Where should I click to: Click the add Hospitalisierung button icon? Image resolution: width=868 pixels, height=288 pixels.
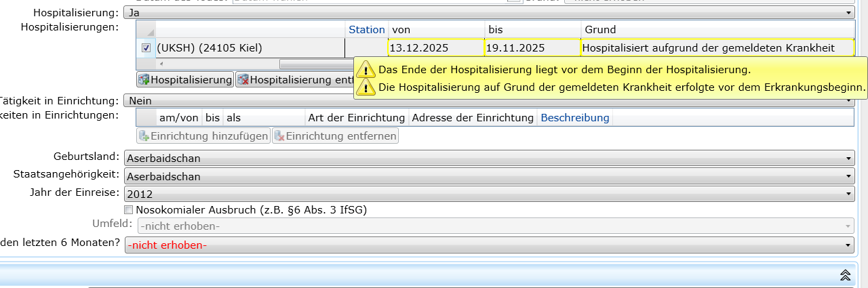coord(144,80)
